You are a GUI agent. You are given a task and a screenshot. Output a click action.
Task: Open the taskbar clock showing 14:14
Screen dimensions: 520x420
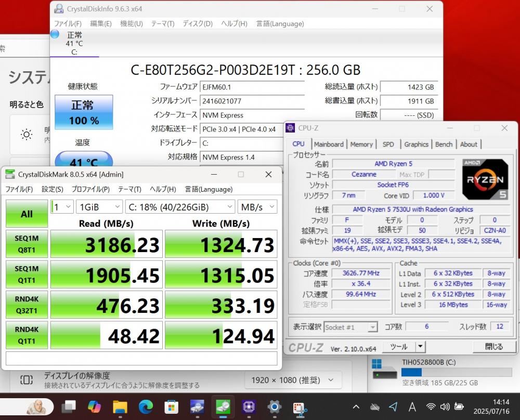click(x=491, y=406)
